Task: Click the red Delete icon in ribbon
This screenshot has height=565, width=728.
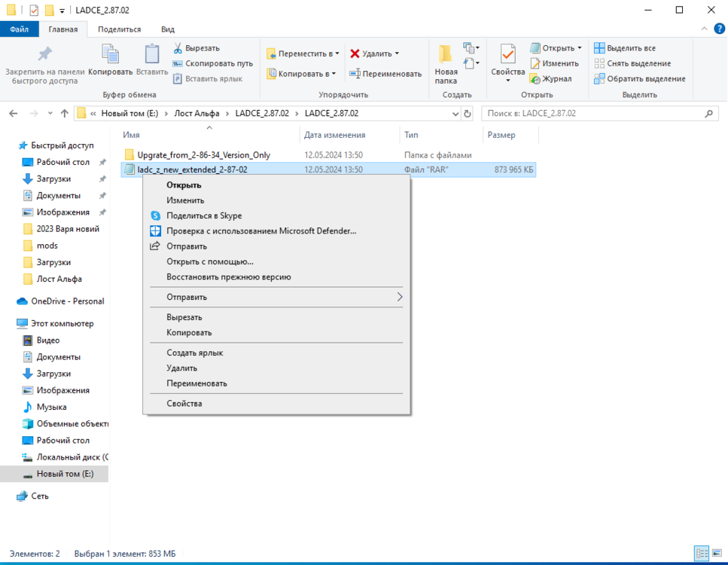Action: point(355,53)
